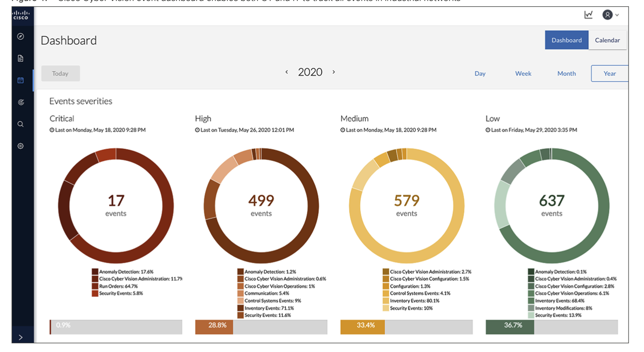Screen dimensions: 644x352
Task: Open the Explore compass icon in sidebar
Action: coord(20,36)
